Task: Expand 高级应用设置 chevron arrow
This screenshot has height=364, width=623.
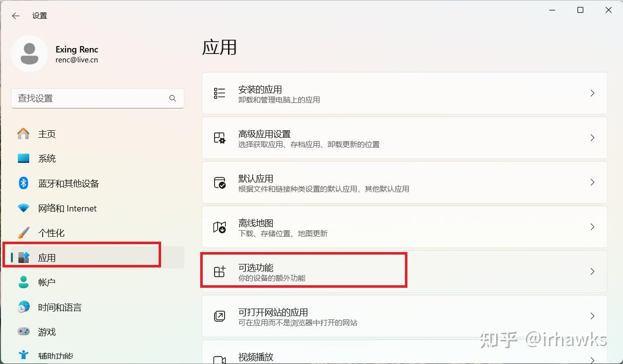Action: [x=592, y=138]
